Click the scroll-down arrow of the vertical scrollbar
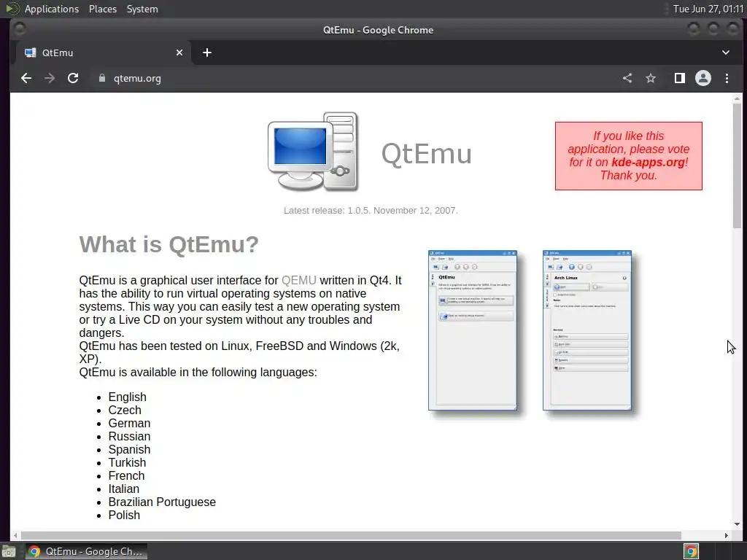 click(737, 524)
